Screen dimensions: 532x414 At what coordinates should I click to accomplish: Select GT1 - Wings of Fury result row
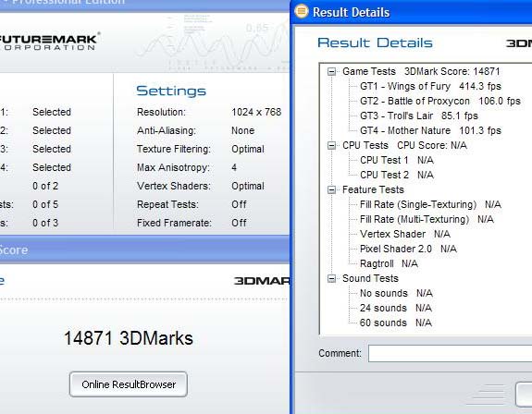pos(430,86)
